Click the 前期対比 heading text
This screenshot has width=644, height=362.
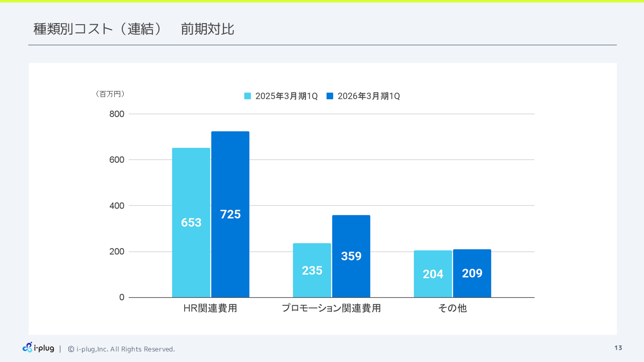tap(207, 29)
